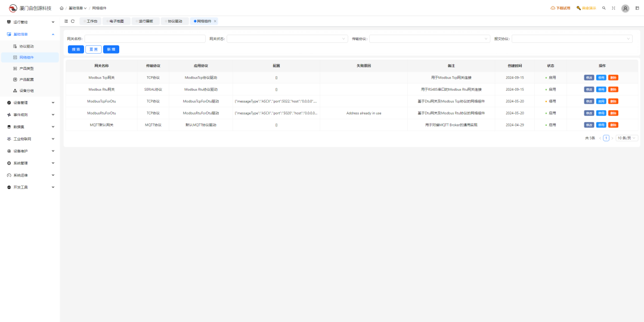Click the 网关名称 input field
This screenshot has width=644, height=322.
(144, 39)
